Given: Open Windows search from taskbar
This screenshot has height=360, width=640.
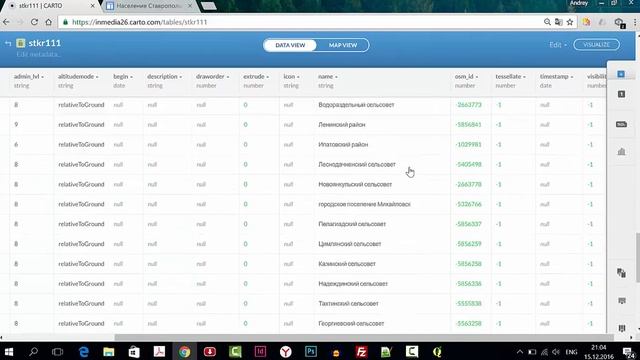Looking at the screenshot, I should pos(33,351).
